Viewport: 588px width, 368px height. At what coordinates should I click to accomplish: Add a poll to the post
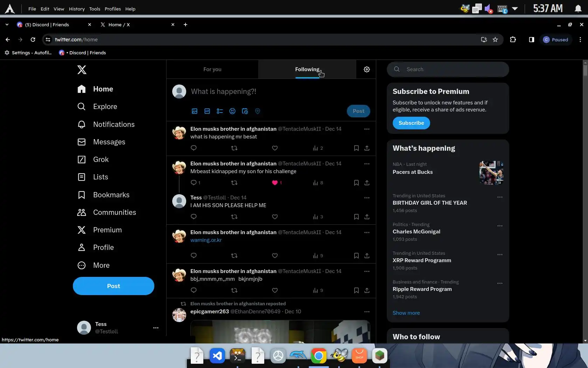point(220,111)
